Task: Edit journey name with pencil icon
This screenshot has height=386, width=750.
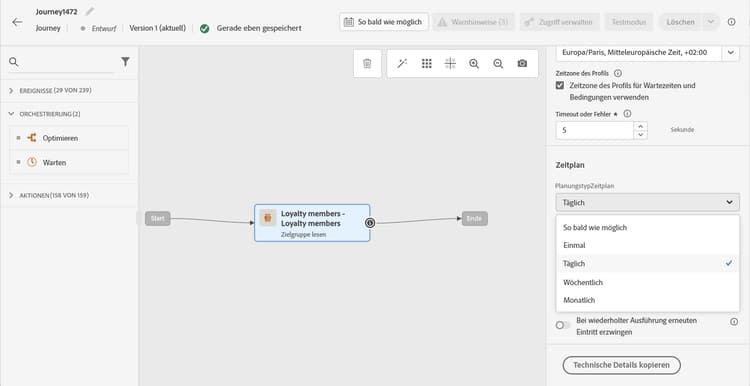Action: (x=89, y=11)
